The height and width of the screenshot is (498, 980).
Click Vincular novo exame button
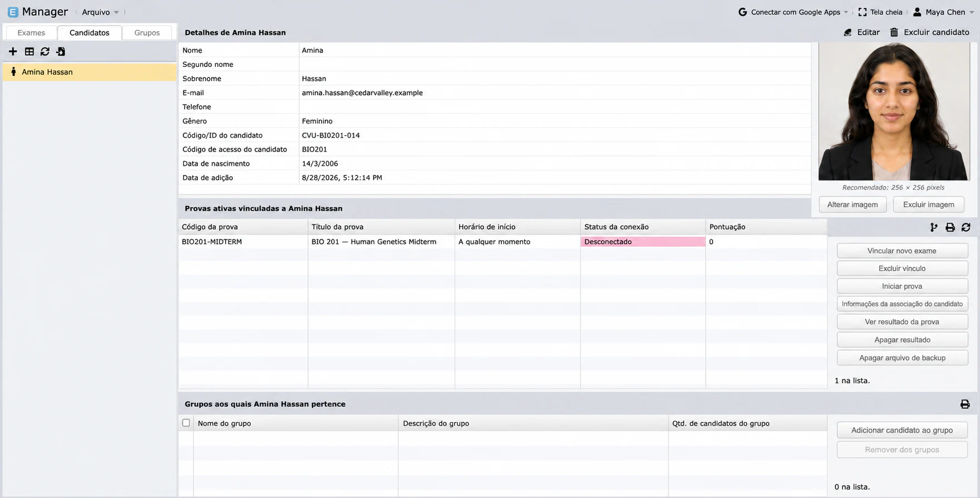point(902,251)
